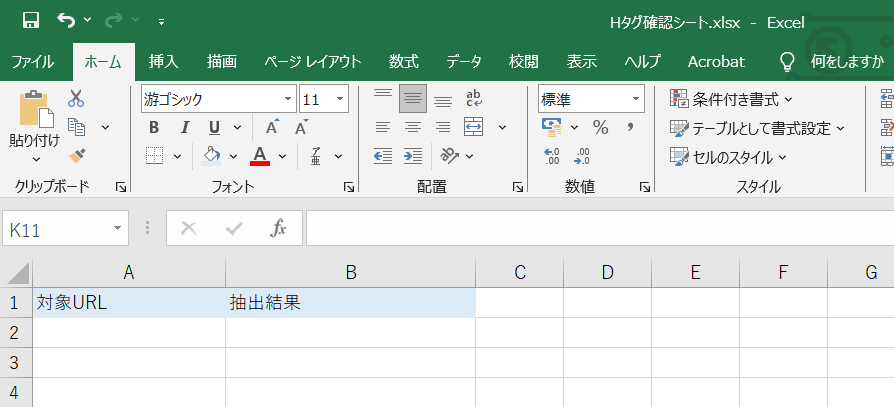Open fill color palette dropdown
This screenshot has height=407, width=894.
click(233, 156)
